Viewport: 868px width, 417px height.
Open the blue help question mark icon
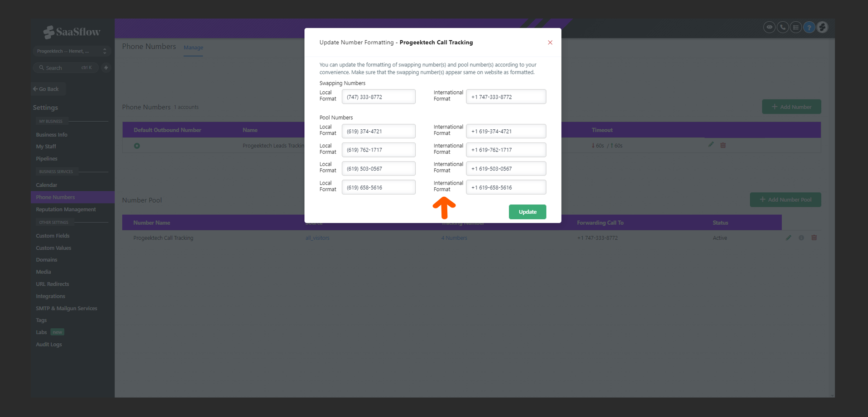(x=809, y=28)
